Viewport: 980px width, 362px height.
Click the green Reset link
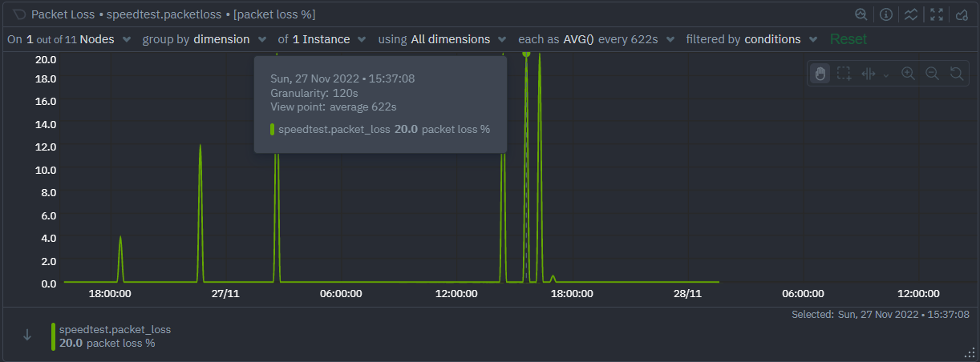(x=848, y=39)
